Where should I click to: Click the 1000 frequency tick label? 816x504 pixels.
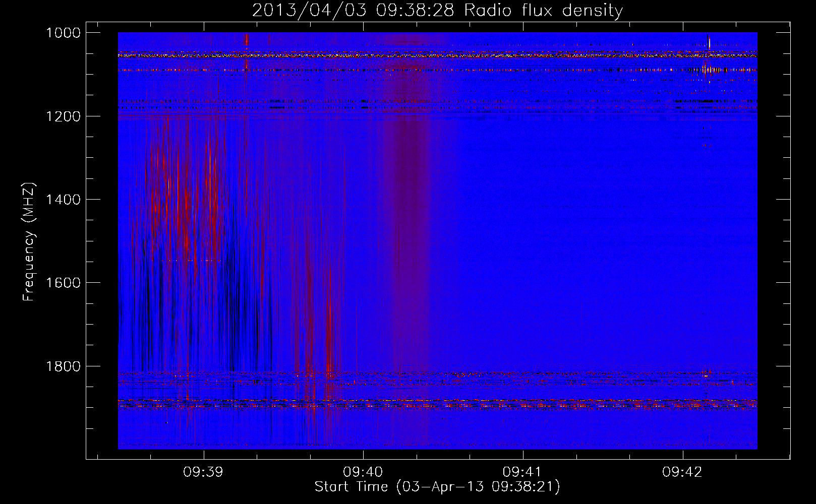(63, 33)
